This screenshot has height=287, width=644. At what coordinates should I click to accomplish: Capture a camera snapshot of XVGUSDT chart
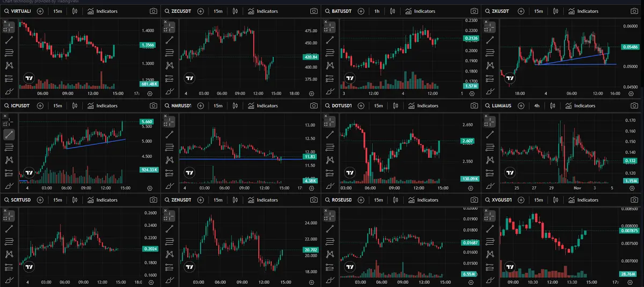tap(635, 200)
